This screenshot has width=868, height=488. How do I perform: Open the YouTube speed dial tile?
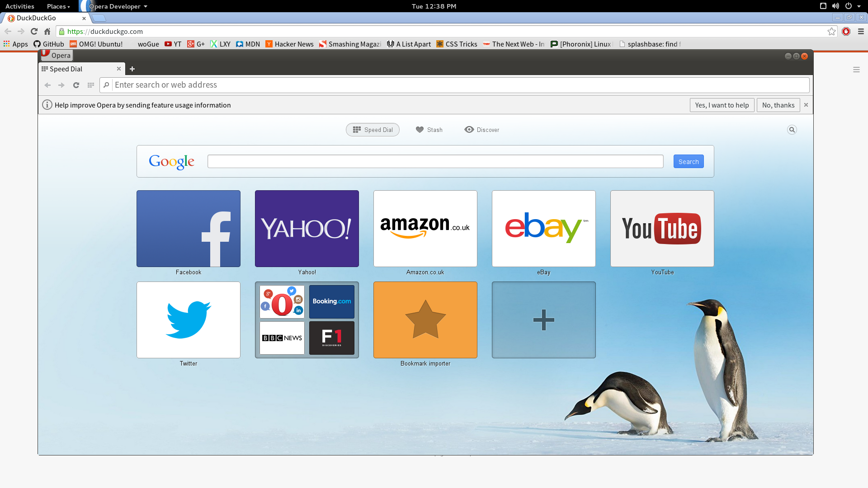pos(662,229)
